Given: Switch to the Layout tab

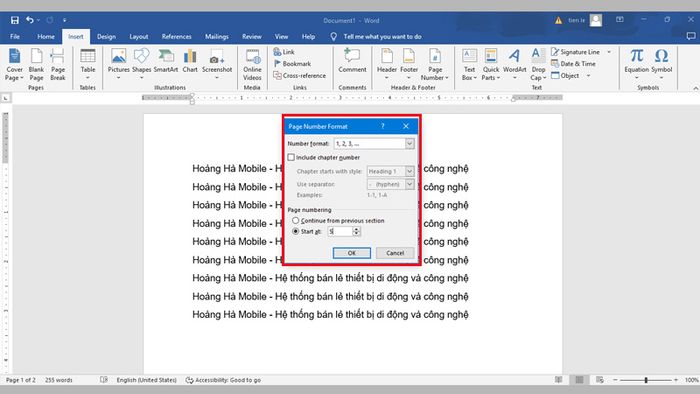Looking at the screenshot, I should click(x=139, y=37).
